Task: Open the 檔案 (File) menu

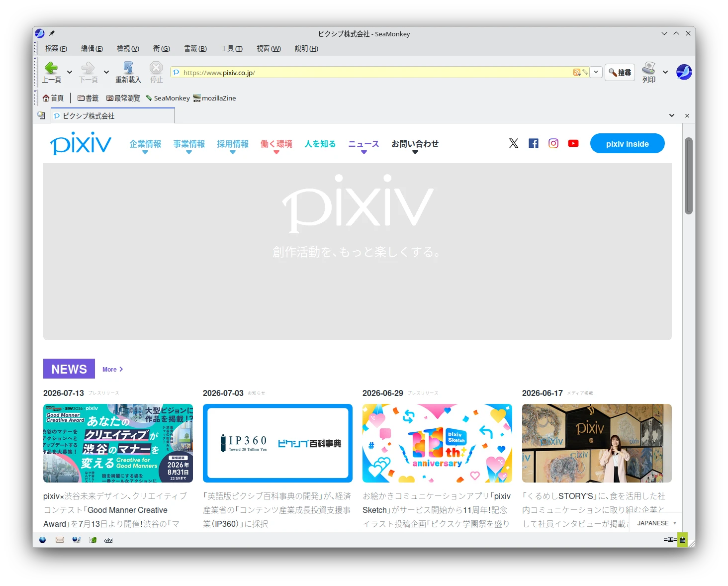Action: point(56,48)
